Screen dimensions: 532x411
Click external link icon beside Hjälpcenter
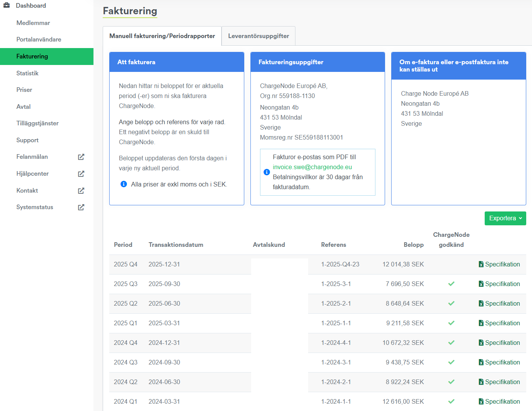pyautogui.click(x=81, y=174)
